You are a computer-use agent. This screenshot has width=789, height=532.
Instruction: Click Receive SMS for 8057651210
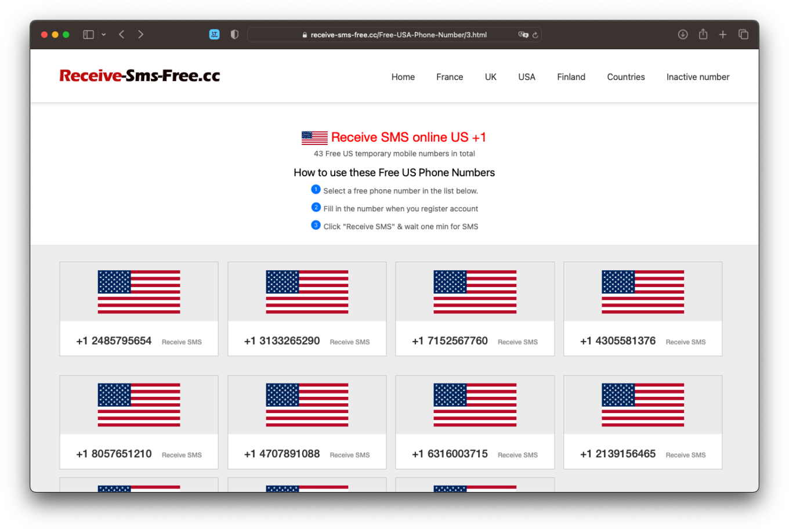tap(182, 455)
